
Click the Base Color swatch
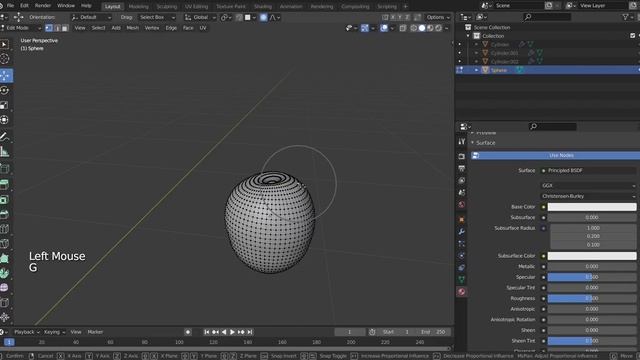pyautogui.click(x=592, y=207)
